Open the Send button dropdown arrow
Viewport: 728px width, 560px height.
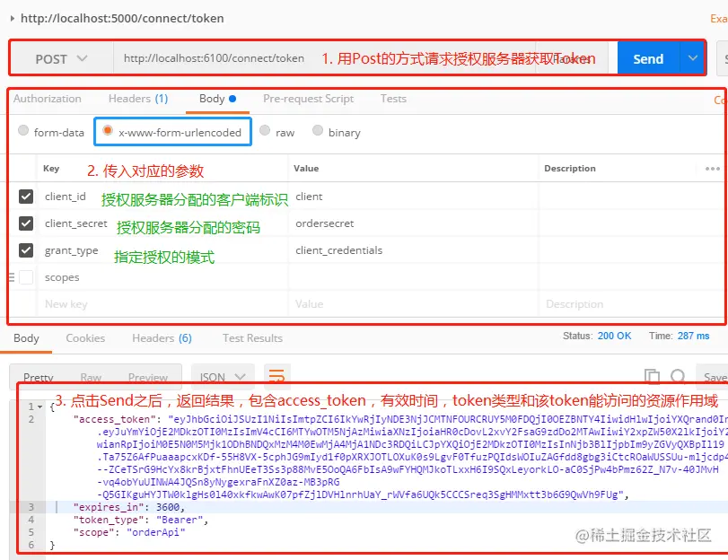tap(692, 58)
